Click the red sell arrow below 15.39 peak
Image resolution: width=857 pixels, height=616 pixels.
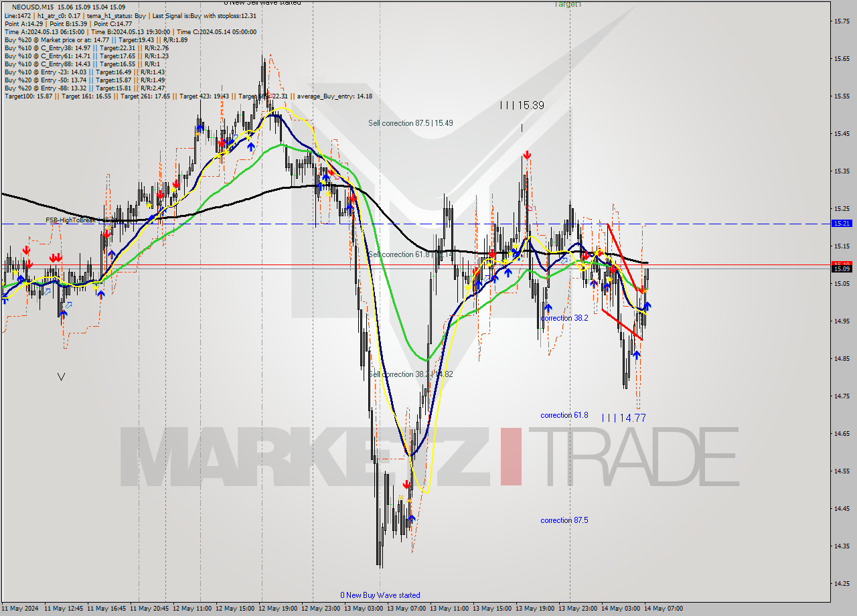(x=528, y=155)
